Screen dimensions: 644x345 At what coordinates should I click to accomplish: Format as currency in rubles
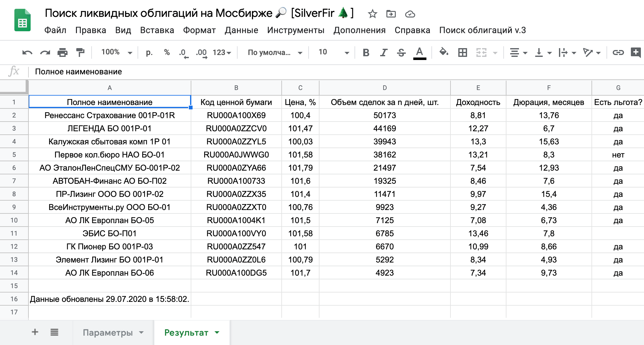pyautogui.click(x=149, y=52)
